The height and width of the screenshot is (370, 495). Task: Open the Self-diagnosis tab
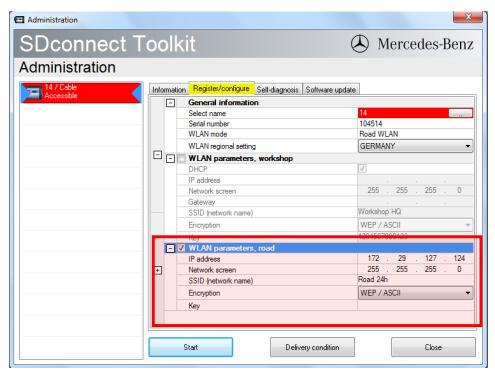click(x=278, y=89)
